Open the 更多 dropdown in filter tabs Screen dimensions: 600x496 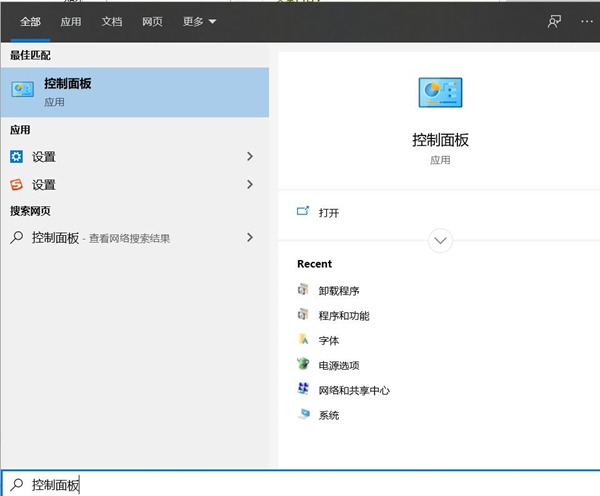199,21
